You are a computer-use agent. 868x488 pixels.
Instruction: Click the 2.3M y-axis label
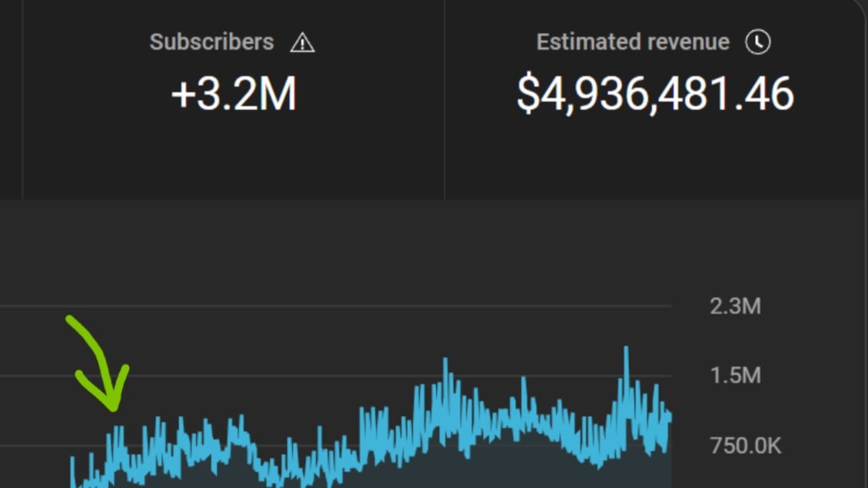coord(734,307)
